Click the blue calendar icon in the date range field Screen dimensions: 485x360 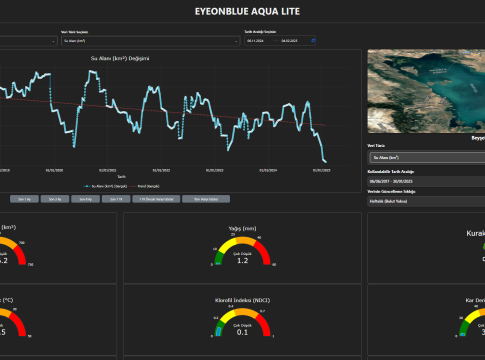313,41
